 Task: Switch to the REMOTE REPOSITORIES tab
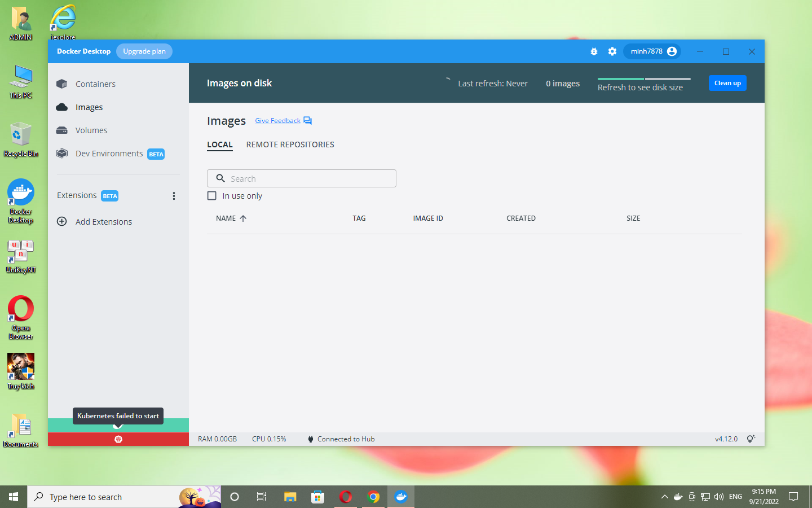point(290,145)
